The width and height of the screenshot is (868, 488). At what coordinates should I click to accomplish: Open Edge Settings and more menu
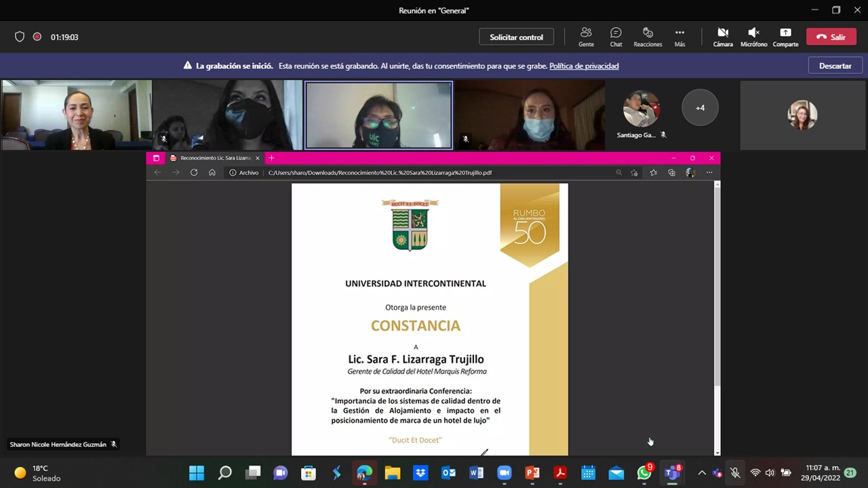tap(709, 173)
